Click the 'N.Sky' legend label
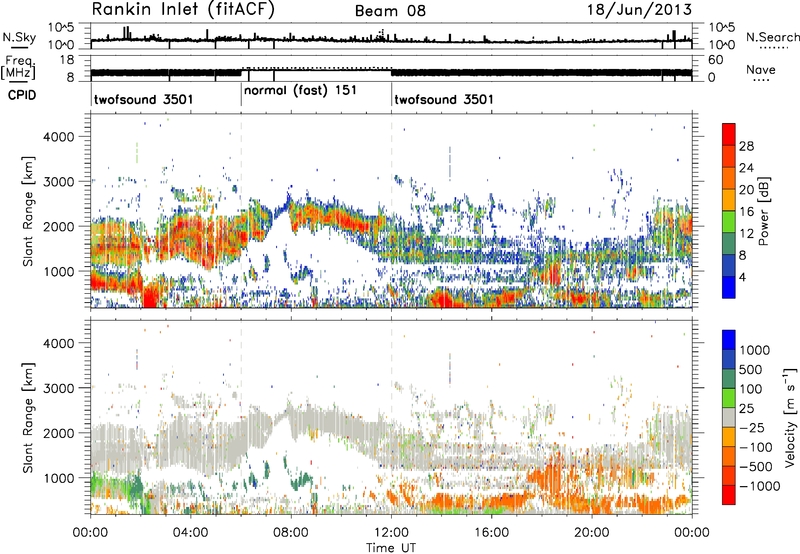The width and height of the screenshot is (800, 554). [x=19, y=37]
